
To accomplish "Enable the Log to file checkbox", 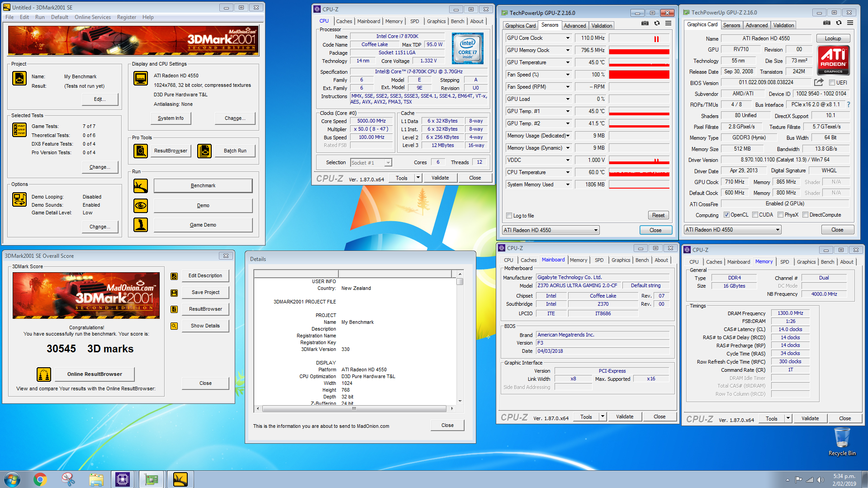I will click(x=509, y=216).
